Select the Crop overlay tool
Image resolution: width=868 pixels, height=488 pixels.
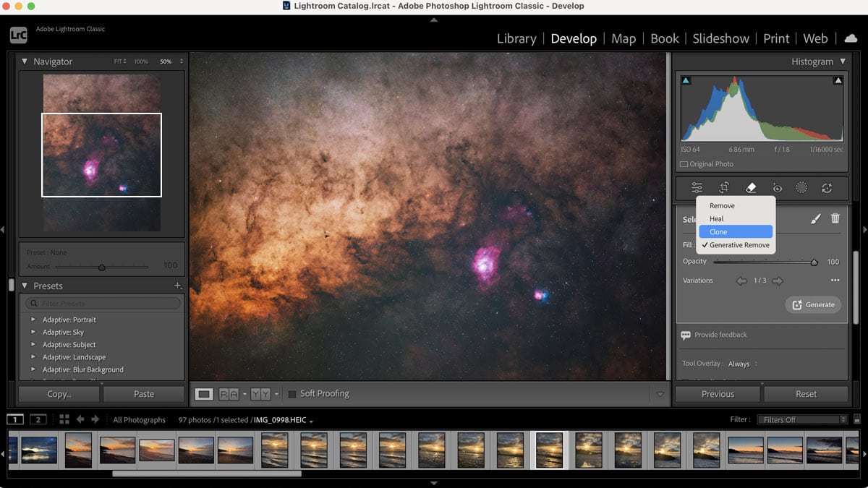coord(724,188)
